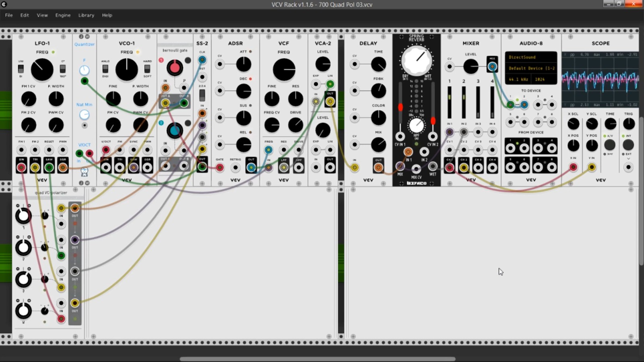Open the Edit menu
The height and width of the screenshot is (362, 644).
(x=25, y=15)
